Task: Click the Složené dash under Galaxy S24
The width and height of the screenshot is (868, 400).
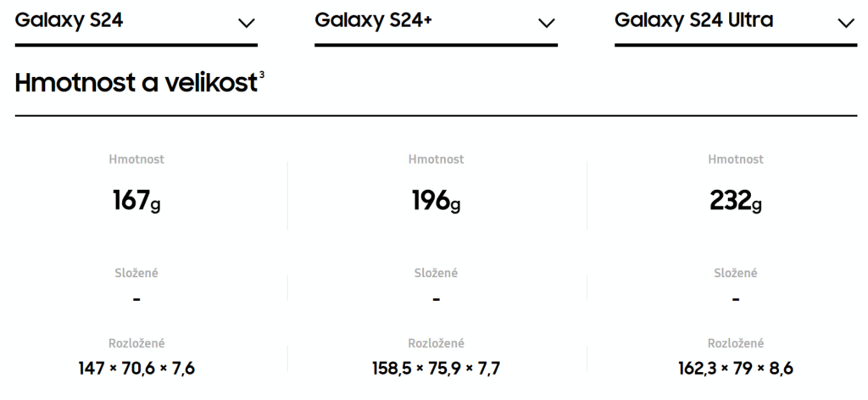Action: pos(136,299)
